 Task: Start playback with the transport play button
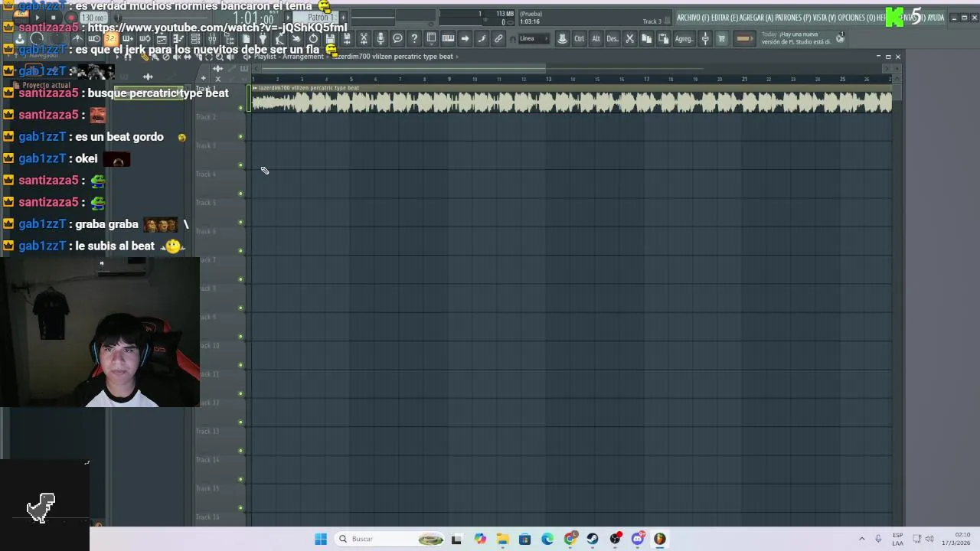click(37, 18)
